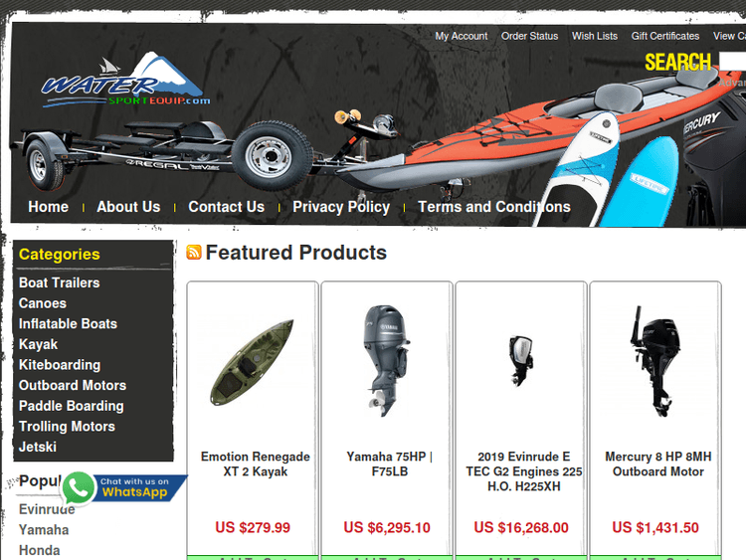Open the My Account link

[461, 36]
